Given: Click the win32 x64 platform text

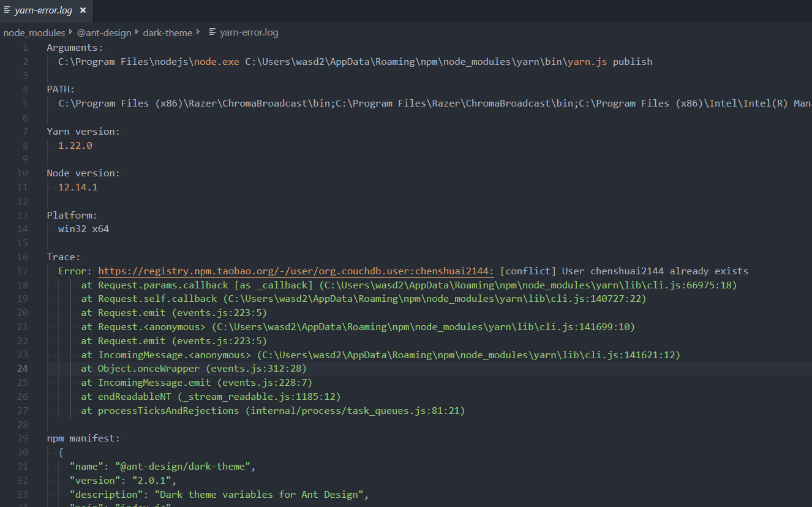Looking at the screenshot, I should tap(83, 228).
